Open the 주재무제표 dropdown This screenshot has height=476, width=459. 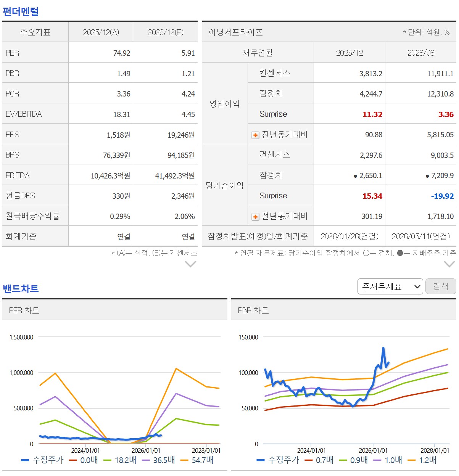coord(390,286)
